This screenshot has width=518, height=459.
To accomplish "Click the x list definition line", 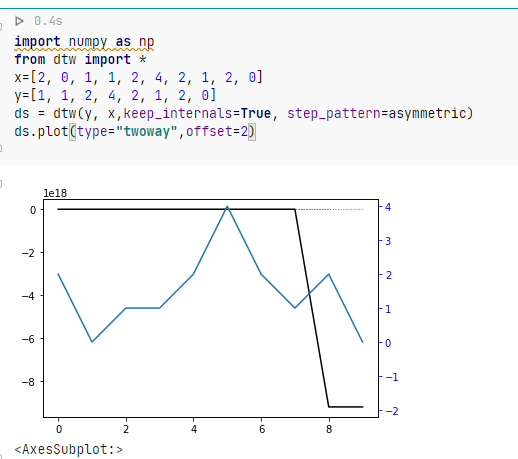I will click(139, 77).
